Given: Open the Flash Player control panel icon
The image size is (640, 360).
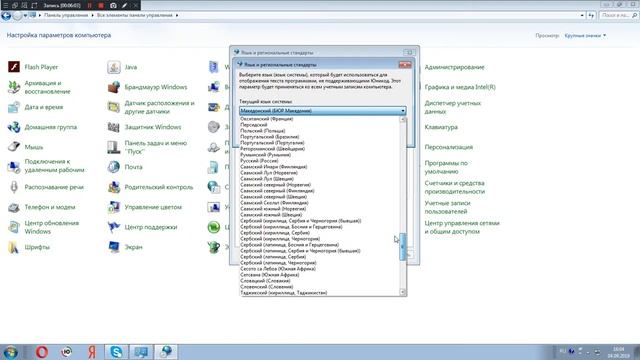Looking at the screenshot, I should tap(14, 67).
